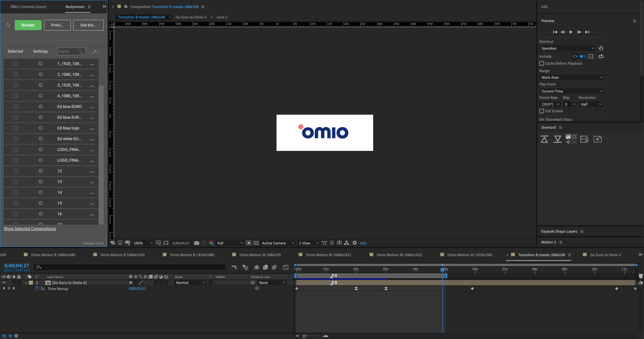The width and height of the screenshot is (644, 339).
Task: Toggle the transparency grid
Action: [256, 243]
